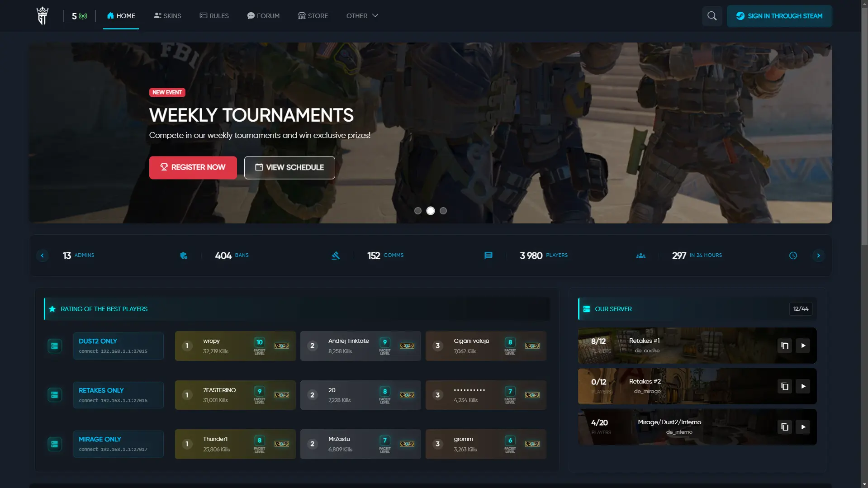Select the first carousel slide dot
868x488 pixels.
[x=418, y=211]
